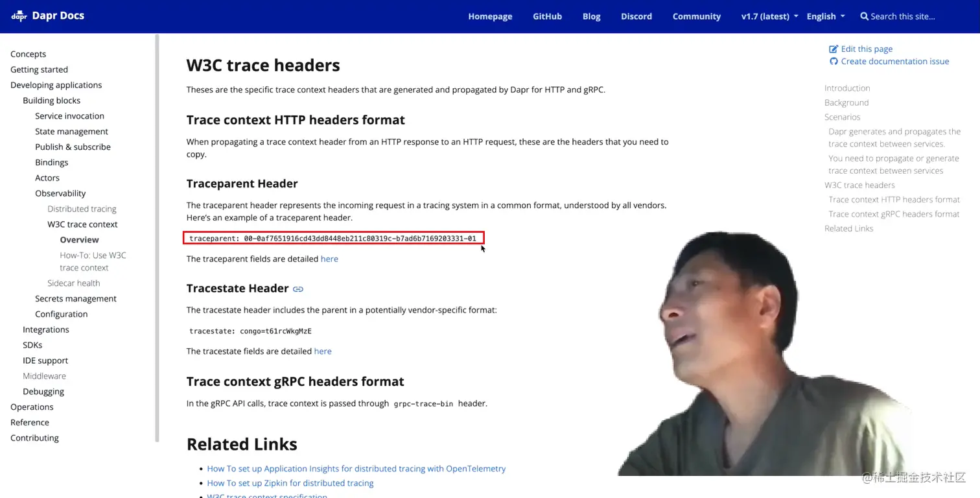Click the anchor link icon next to Tracestate Header

point(298,289)
